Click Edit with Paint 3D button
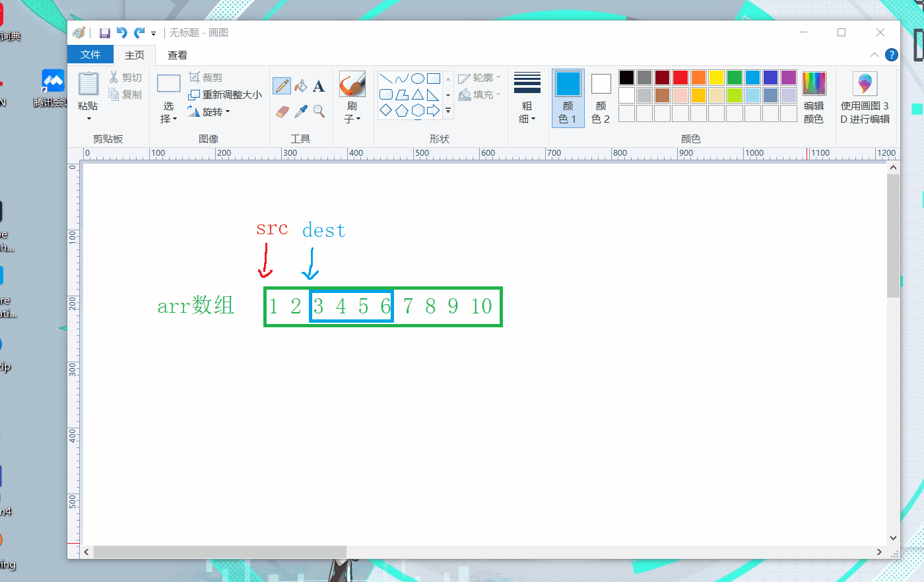 pyautogui.click(x=865, y=98)
